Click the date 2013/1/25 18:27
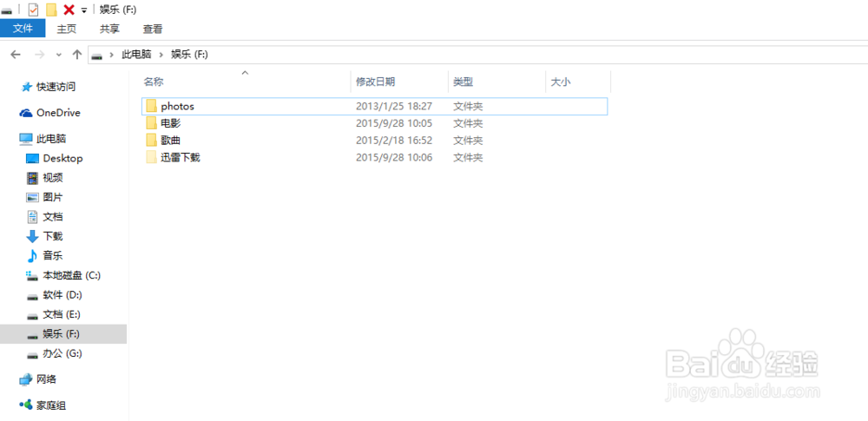The height and width of the screenshot is (421, 868). [393, 106]
